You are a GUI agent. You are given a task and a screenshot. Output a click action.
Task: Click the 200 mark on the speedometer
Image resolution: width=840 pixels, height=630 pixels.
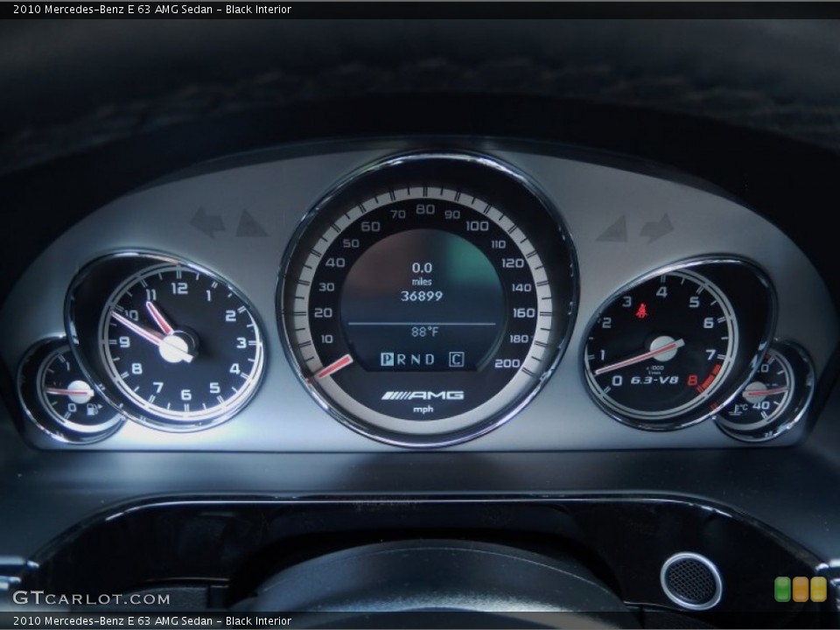pyautogui.click(x=507, y=363)
